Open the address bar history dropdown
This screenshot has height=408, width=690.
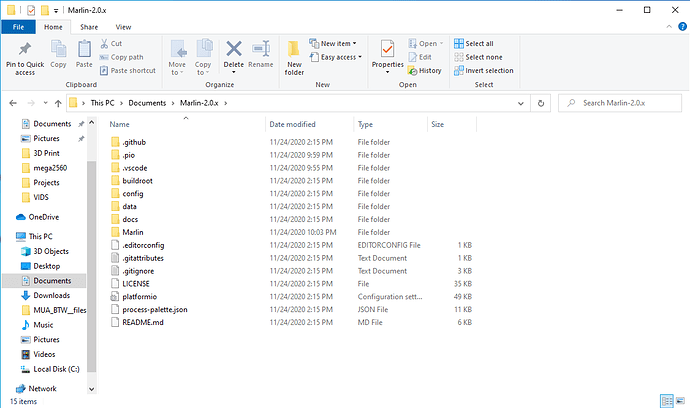[521, 103]
